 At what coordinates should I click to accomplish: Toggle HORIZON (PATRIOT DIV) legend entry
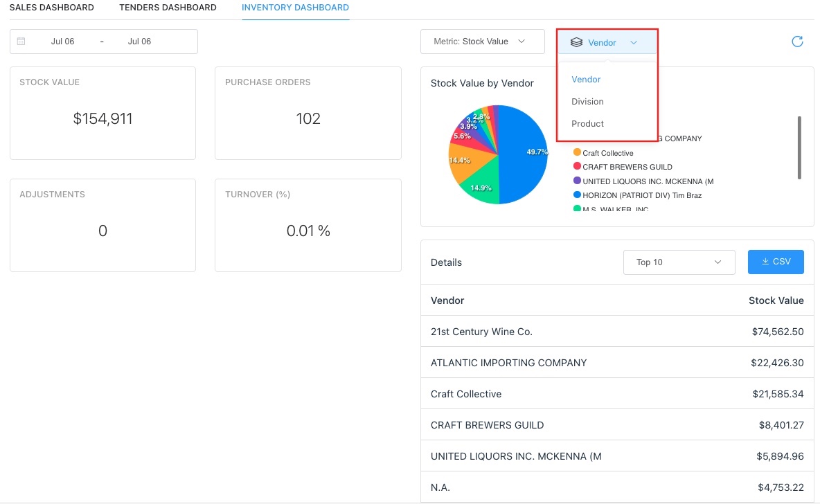pyautogui.click(x=641, y=195)
